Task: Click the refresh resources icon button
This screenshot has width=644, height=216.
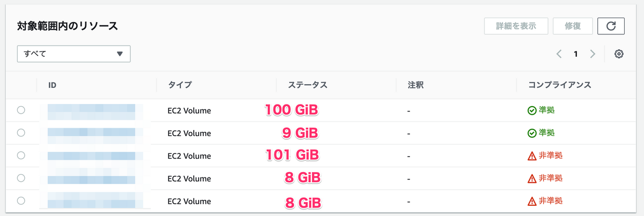Action: (611, 26)
